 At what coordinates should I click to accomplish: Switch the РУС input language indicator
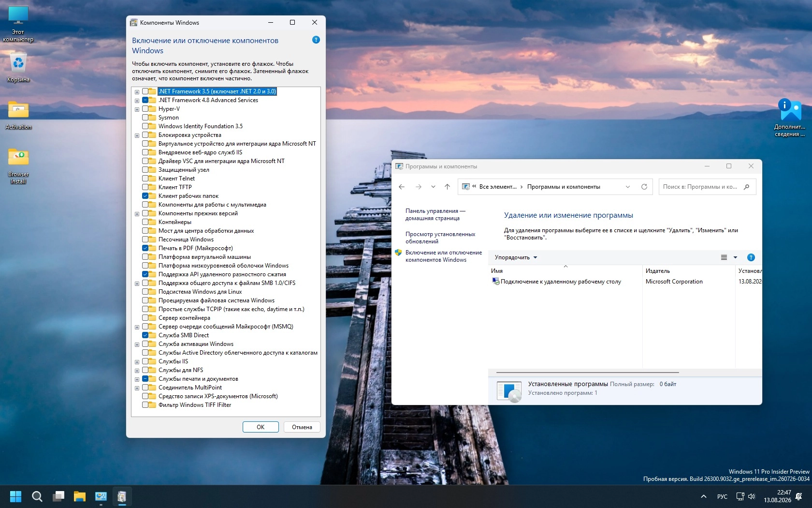point(722,496)
